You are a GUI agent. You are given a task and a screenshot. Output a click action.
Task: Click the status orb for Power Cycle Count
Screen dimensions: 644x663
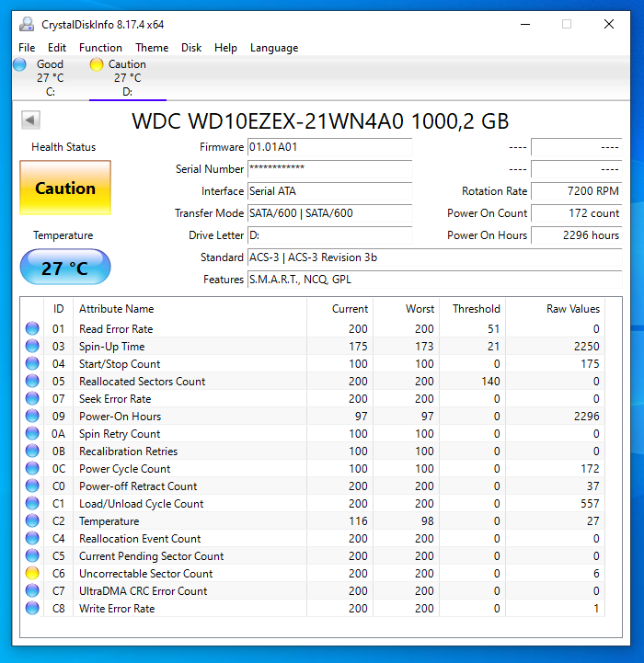point(32,468)
